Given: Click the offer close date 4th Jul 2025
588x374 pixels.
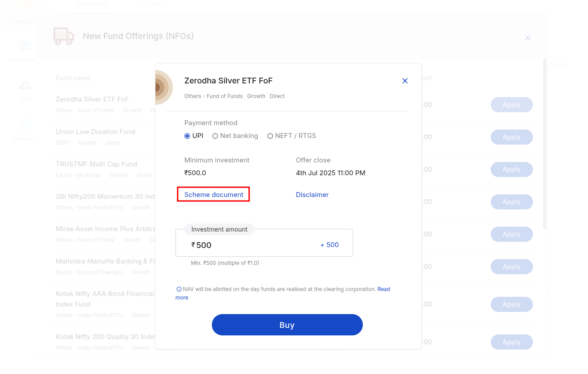Looking at the screenshot, I should click(x=331, y=173).
